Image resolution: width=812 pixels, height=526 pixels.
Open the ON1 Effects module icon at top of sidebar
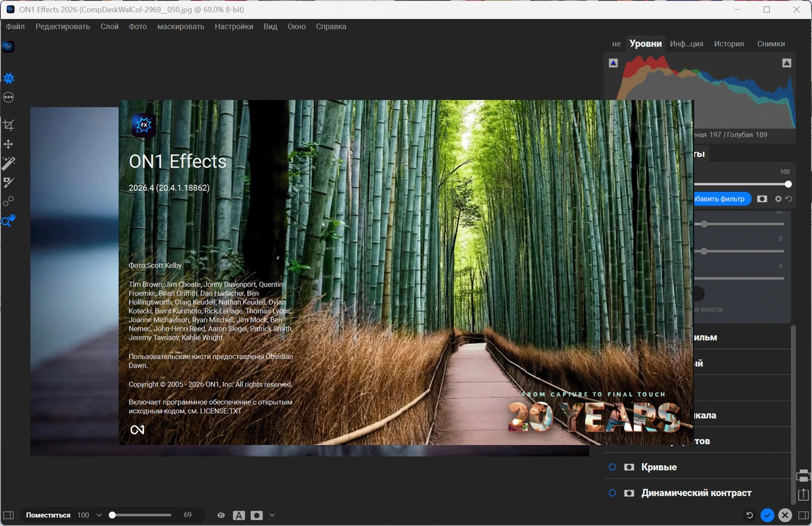pyautogui.click(x=8, y=47)
